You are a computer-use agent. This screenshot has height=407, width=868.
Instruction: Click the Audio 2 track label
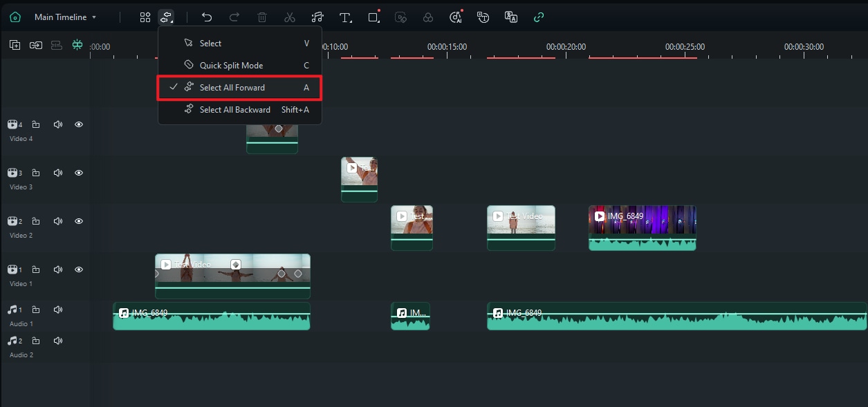(21, 355)
